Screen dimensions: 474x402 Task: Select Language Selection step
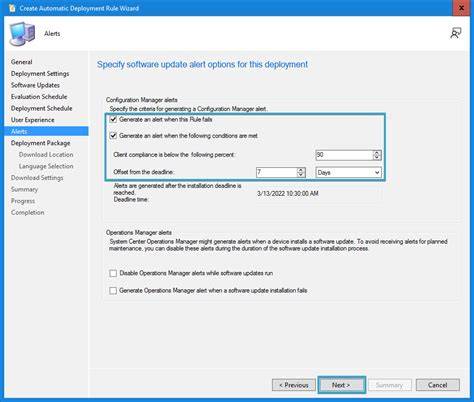click(46, 166)
